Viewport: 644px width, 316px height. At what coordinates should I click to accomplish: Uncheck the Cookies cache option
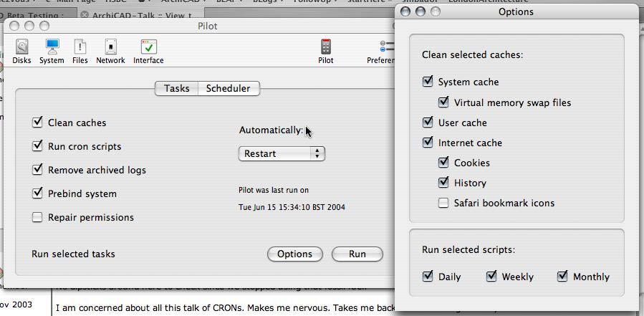(x=444, y=163)
